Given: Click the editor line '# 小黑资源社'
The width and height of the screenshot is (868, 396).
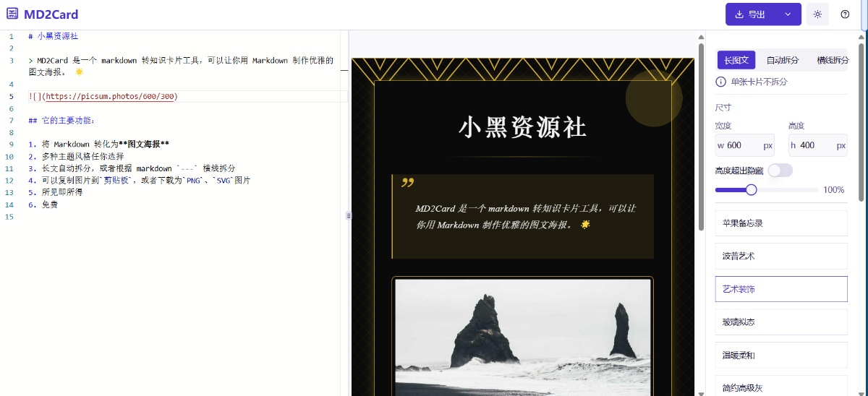Looking at the screenshot, I should pos(54,36).
